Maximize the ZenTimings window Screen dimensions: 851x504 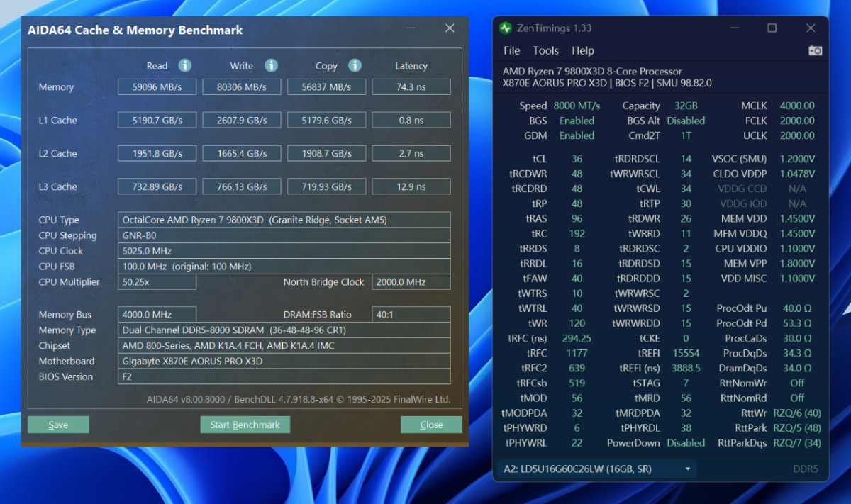click(772, 28)
